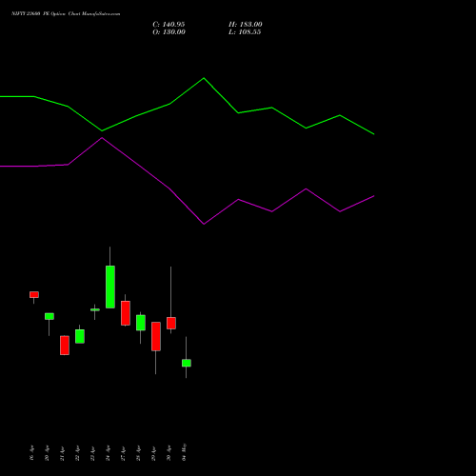Click the red candle for 21 Apr
The height and width of the screenshot is (476, 476).
[x=65, y=346]
